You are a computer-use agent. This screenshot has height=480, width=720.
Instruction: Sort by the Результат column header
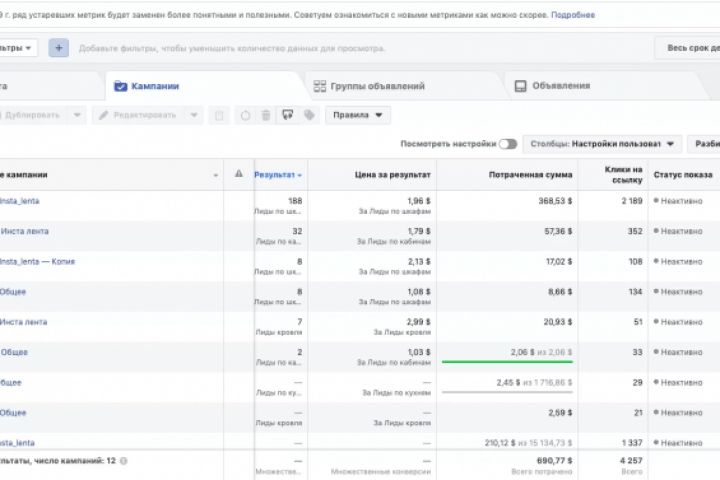tap(277, 174)
